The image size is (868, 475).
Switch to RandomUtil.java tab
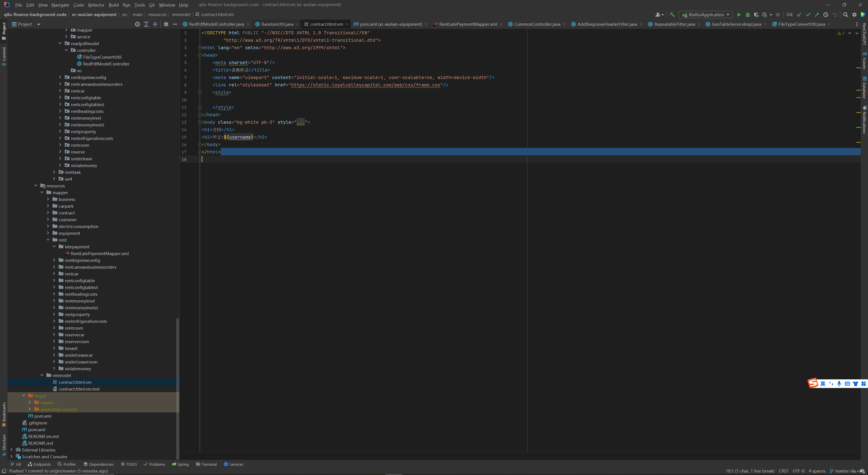[277, 24]
